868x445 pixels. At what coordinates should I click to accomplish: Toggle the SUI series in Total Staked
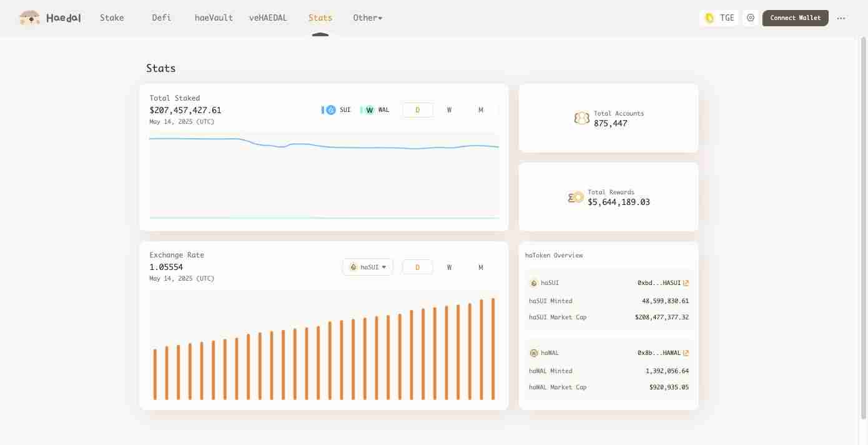click(337, 110)
